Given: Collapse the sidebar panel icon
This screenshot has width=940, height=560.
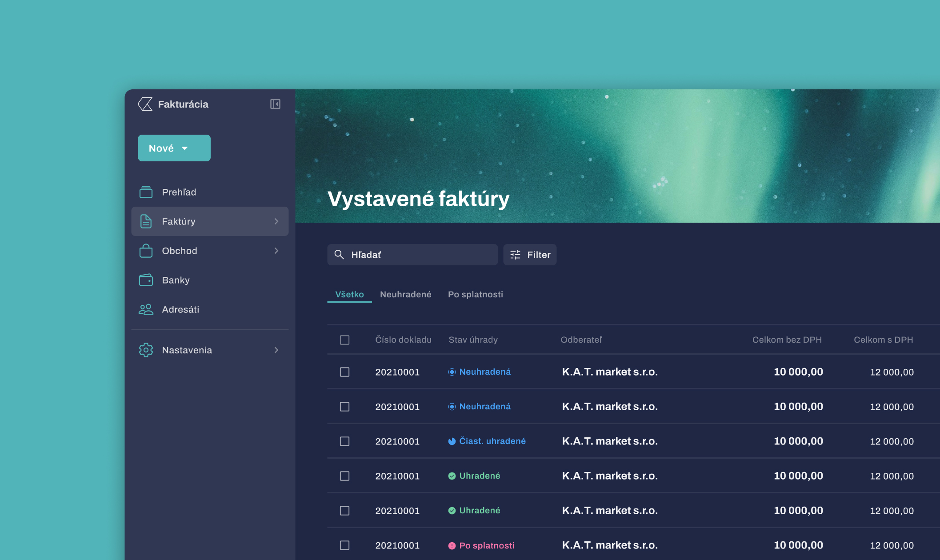Looking at the screenshot, I should 275,104.
